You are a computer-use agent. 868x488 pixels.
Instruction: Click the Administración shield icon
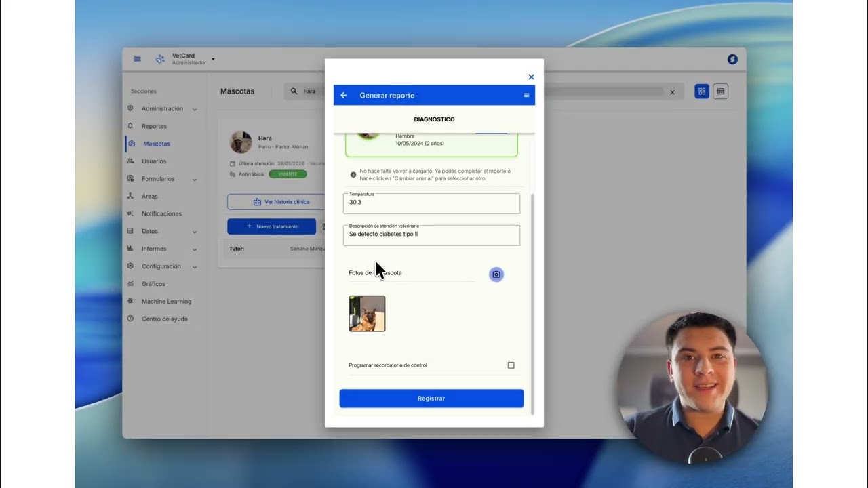[130, 108]
